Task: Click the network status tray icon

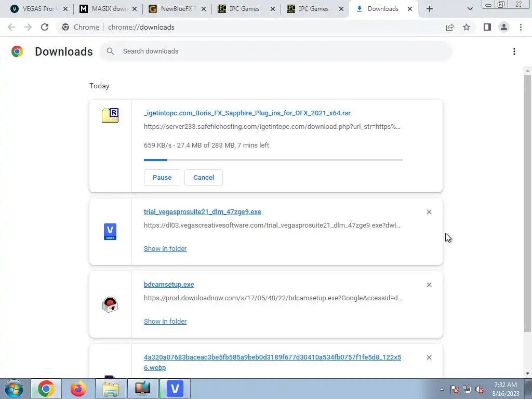Action: [x=467, y=389]
